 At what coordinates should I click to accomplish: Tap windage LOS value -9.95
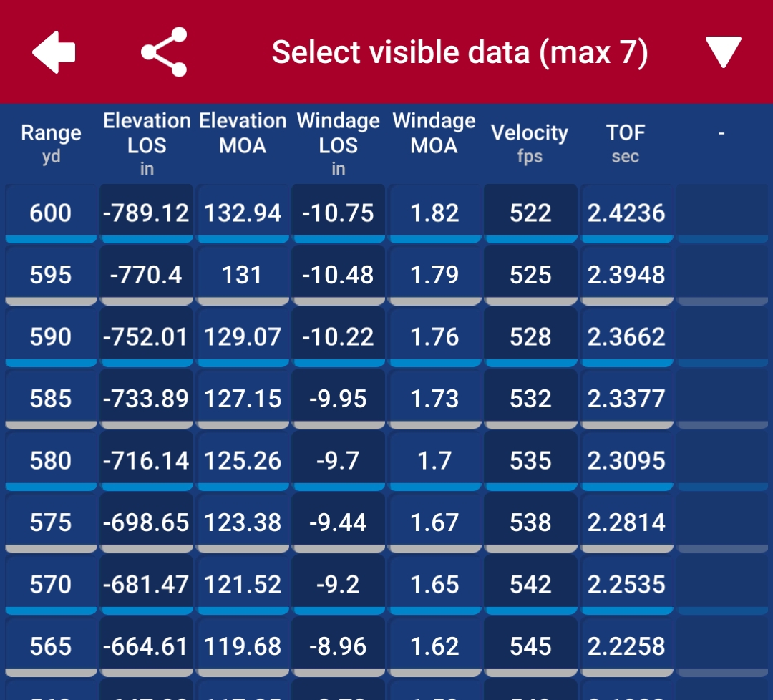click(x=338, y=399)
